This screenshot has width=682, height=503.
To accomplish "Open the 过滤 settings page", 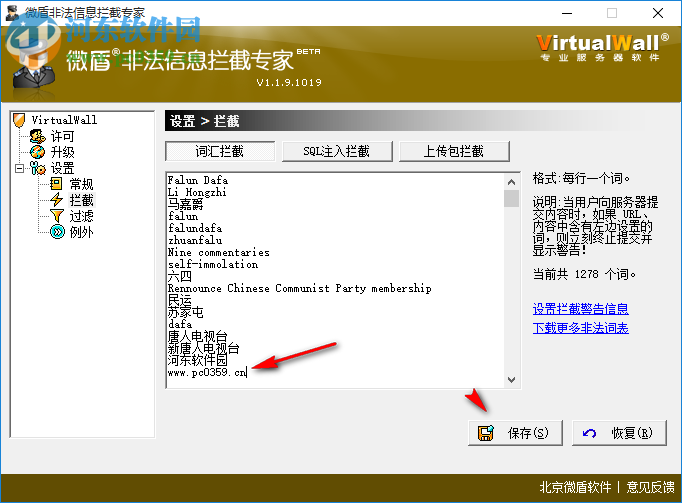I will [81, 216].
